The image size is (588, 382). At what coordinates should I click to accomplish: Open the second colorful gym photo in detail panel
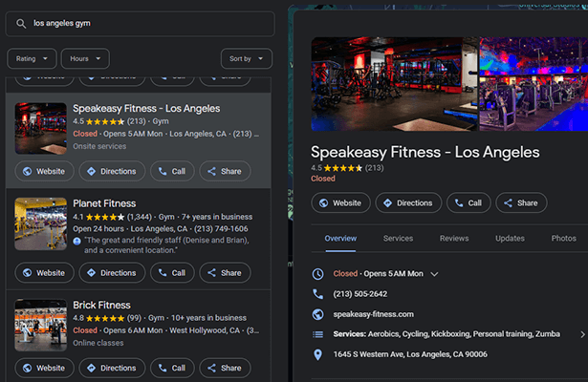click(x=534, y=84)
